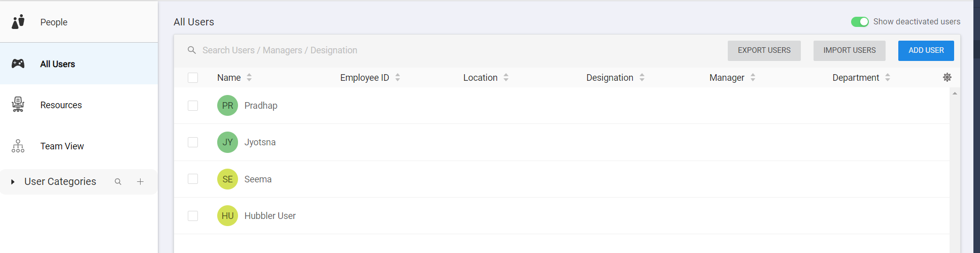Click Pradhap's PR avatar
Screen dimensions: 980x253
pos(227,106)
